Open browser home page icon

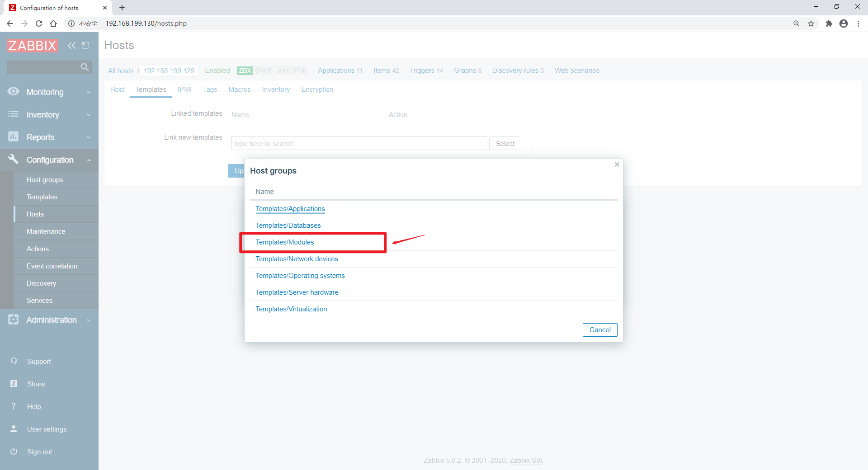point(53,23)
